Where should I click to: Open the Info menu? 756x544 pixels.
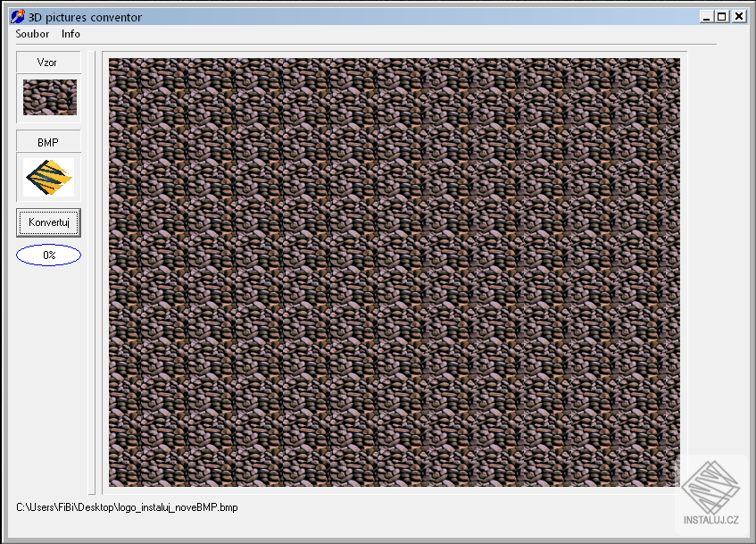pyautogui.click(x=71, y=34)
